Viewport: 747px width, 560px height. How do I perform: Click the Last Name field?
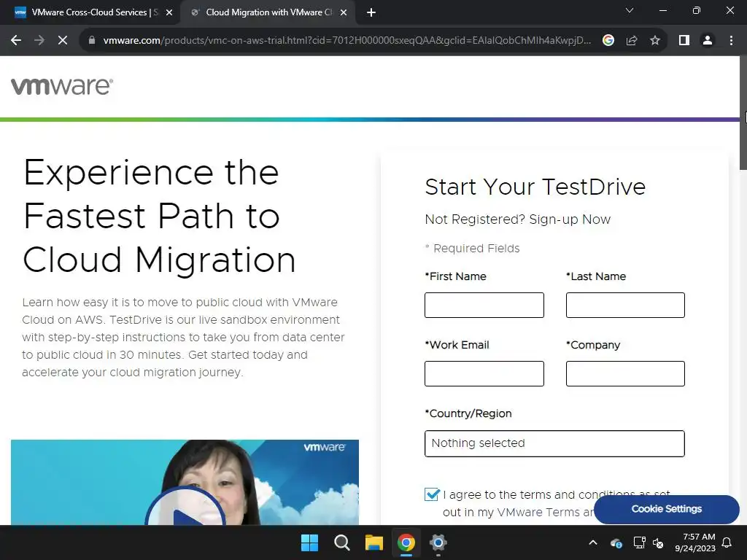pos(625,306)
